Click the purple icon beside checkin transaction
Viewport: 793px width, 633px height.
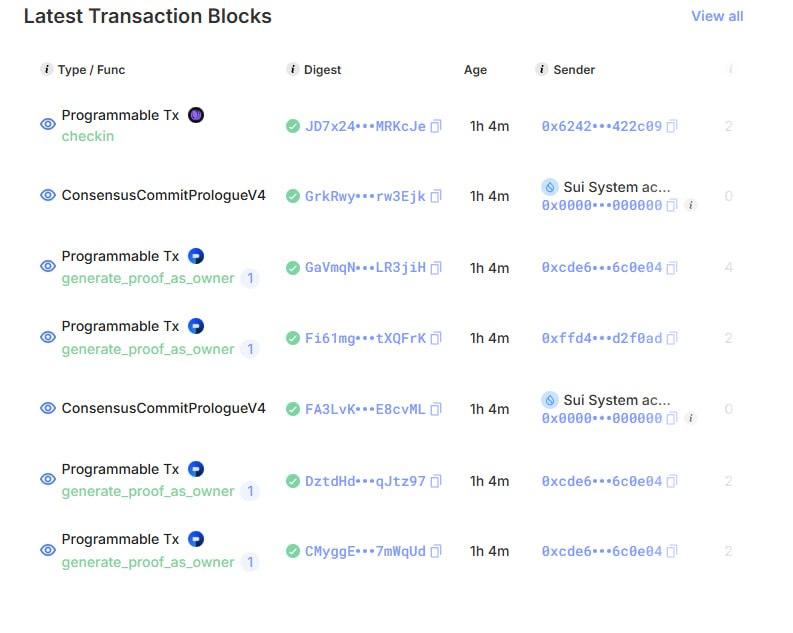196,115
